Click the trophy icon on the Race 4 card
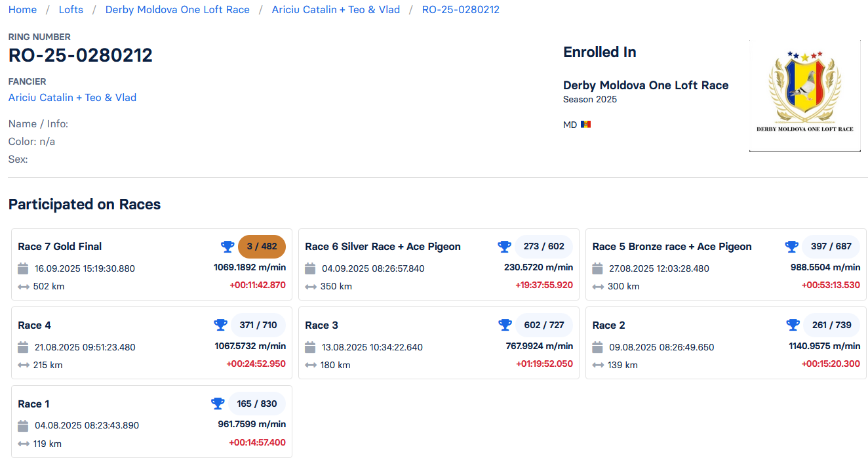This screenshot has width=868, height=460. pos(220,325)
